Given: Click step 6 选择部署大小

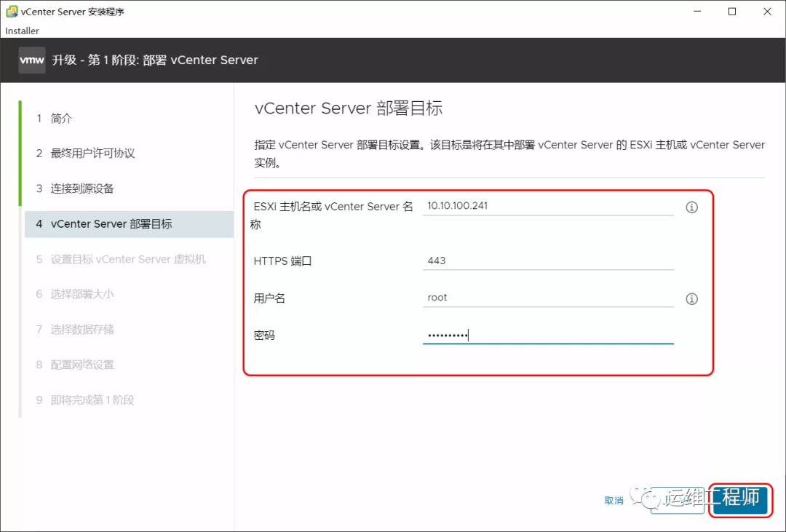Looking at the screenshot, I should tap(82, 294).
